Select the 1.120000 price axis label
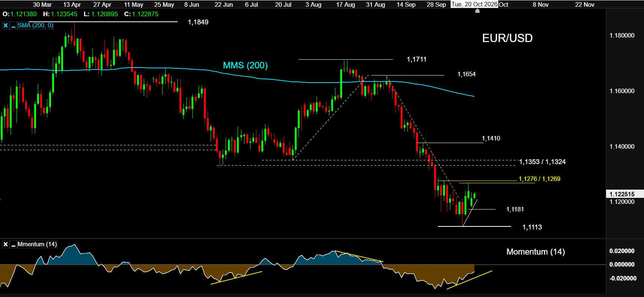Viewport: 644px width, 297px height. point(622,202)
